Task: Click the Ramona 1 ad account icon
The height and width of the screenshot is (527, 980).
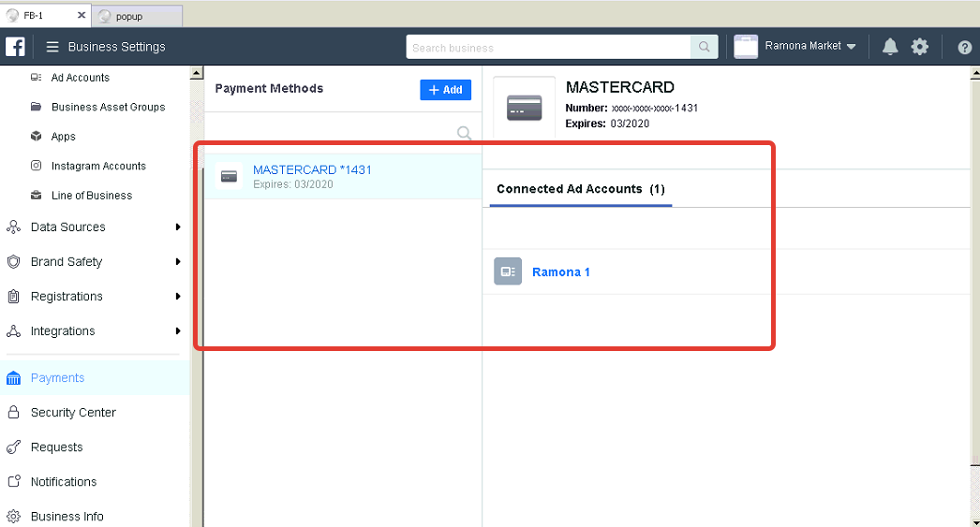Action: 508,271
